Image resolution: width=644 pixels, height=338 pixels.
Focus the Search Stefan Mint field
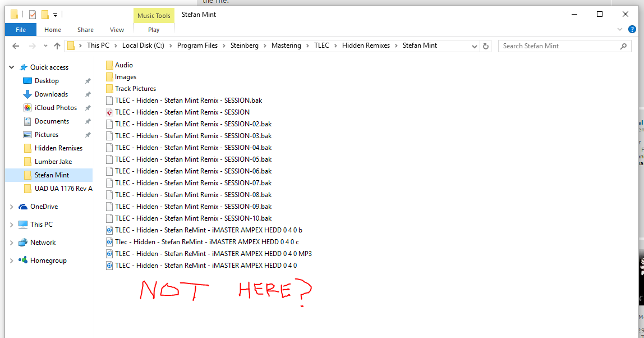565,46
